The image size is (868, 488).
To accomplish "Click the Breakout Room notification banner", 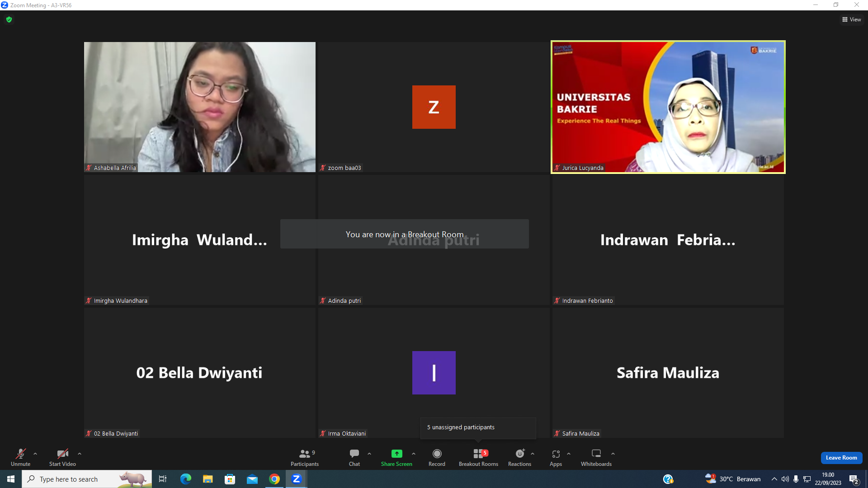I will pyautogui.click(x=405, y=234).
